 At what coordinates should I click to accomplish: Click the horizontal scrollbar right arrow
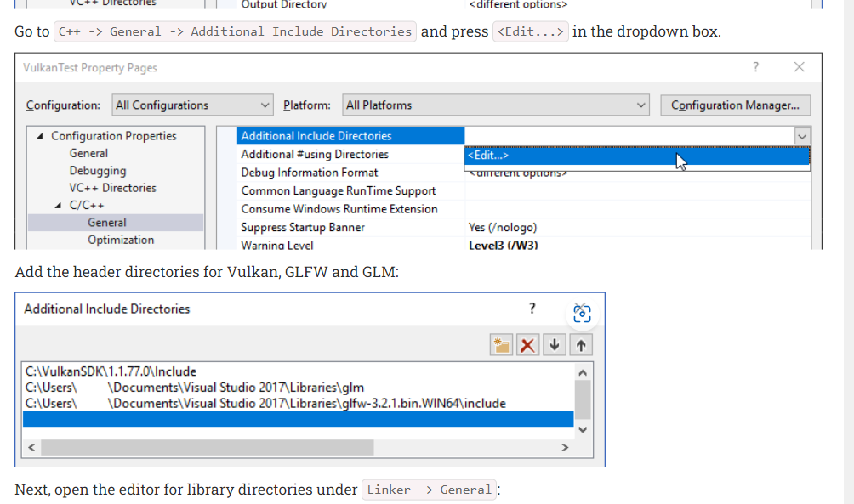pyautogui.click(x=565, y=447)
